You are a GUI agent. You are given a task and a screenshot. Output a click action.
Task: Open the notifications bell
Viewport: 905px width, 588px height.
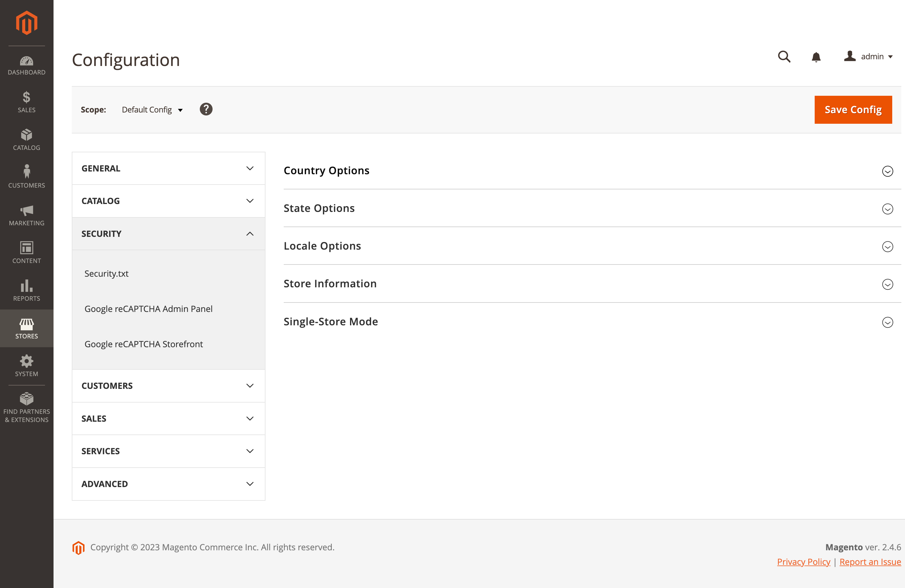pyautogui.click(x=816, y=57)
